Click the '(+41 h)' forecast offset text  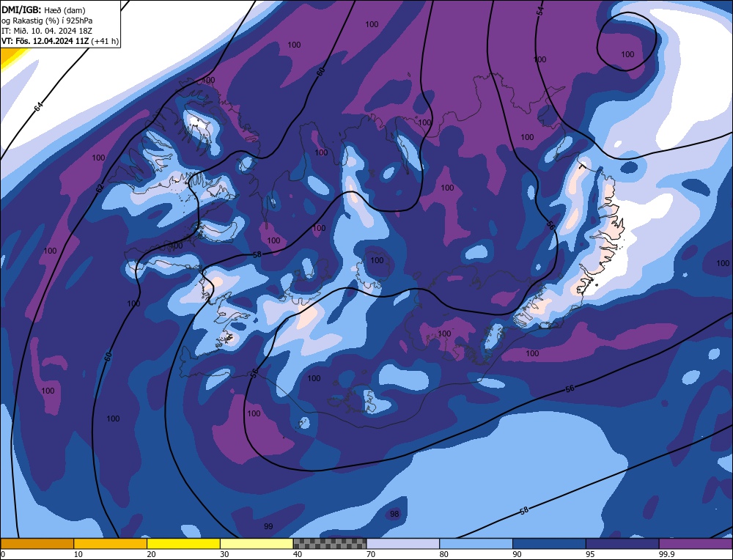105,41
